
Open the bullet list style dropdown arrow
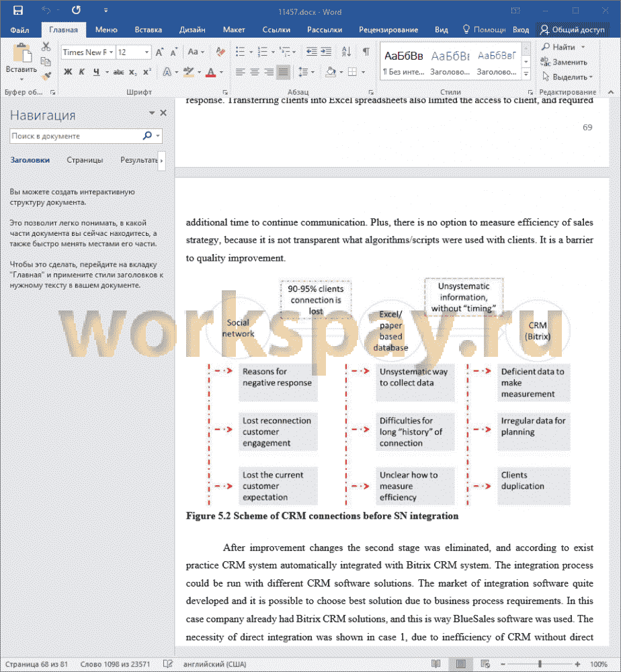pos(251,52)
